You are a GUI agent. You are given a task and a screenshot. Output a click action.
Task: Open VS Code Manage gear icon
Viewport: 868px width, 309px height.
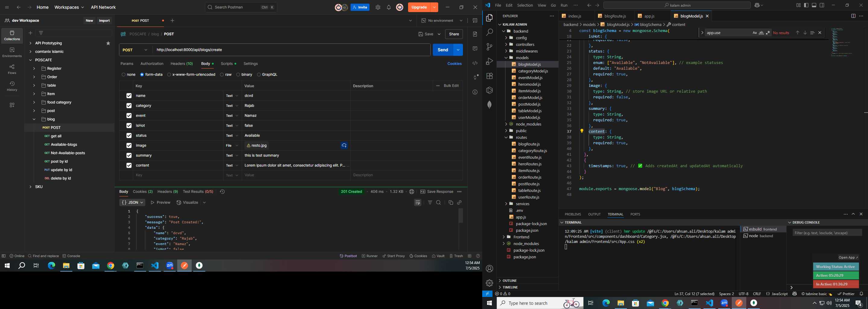tap(489, 283)
